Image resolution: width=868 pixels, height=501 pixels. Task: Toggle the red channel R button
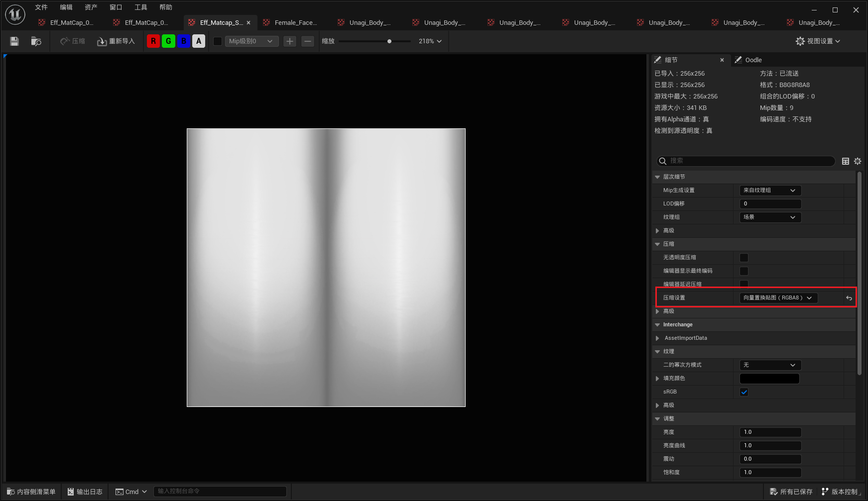coord(153,41)
